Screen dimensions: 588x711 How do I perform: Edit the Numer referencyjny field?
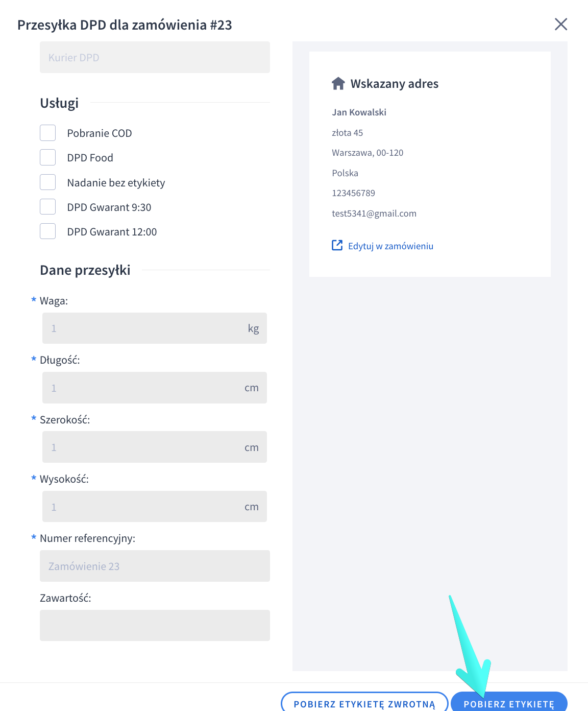pyautogui.click(x=155, y=566)
